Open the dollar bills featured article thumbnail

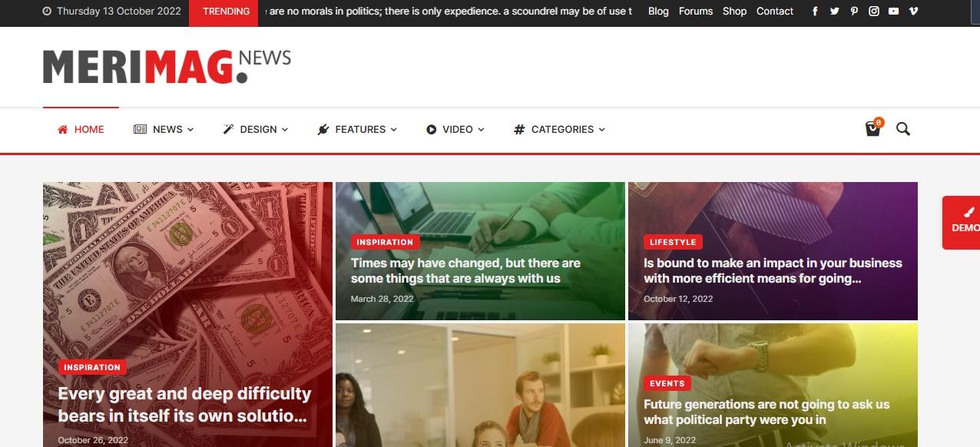187,314
